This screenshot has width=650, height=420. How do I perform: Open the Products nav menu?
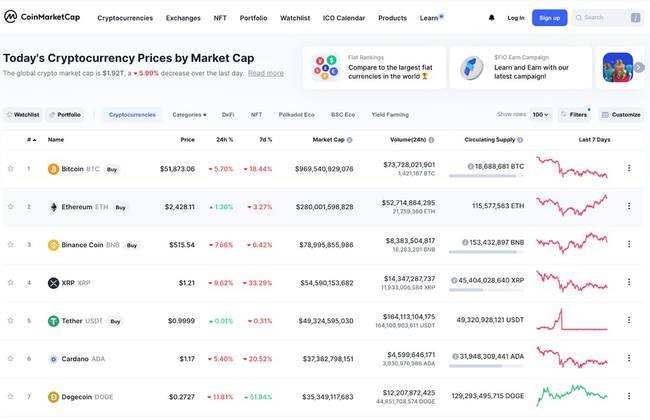[392, 18]
